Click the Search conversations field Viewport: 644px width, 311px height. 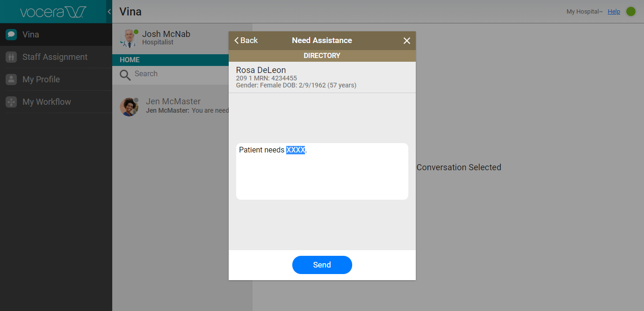point(178,74)
